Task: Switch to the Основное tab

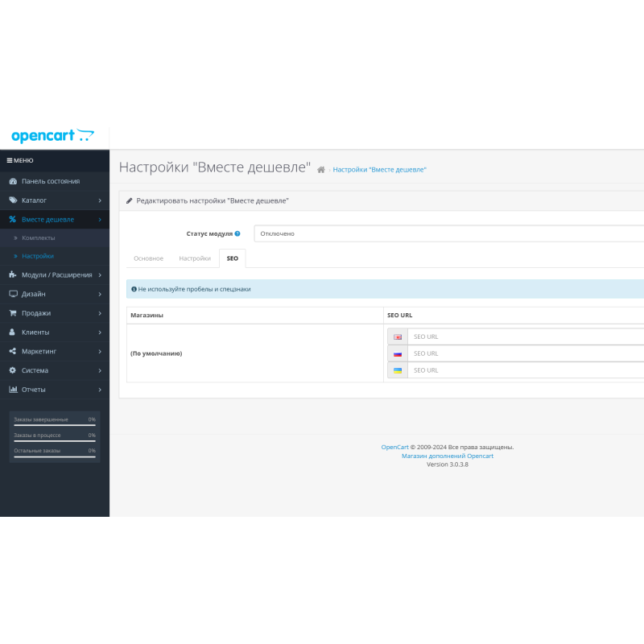Action: 148,258
